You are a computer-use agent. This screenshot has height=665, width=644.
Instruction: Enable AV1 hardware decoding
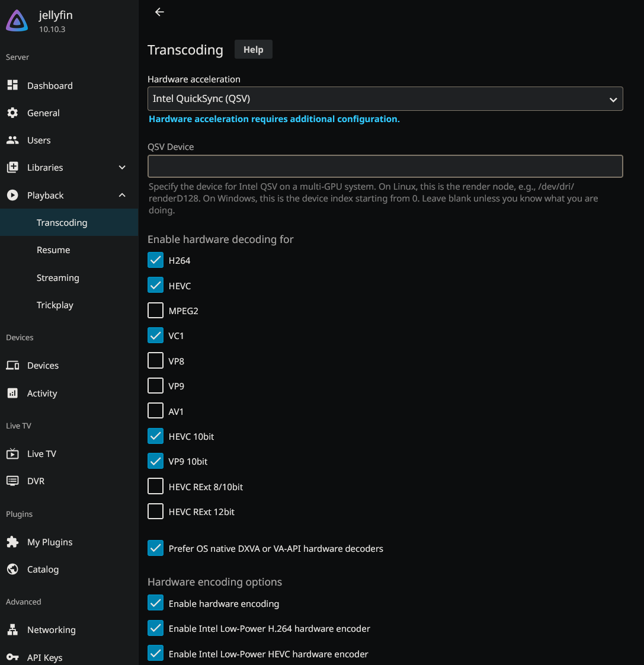click(x=155, y=411)
